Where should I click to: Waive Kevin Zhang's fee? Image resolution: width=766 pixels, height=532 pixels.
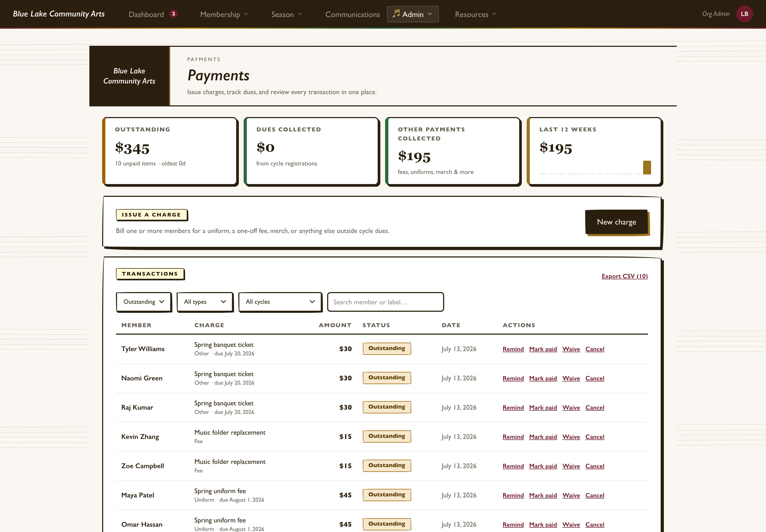(571, 437)
